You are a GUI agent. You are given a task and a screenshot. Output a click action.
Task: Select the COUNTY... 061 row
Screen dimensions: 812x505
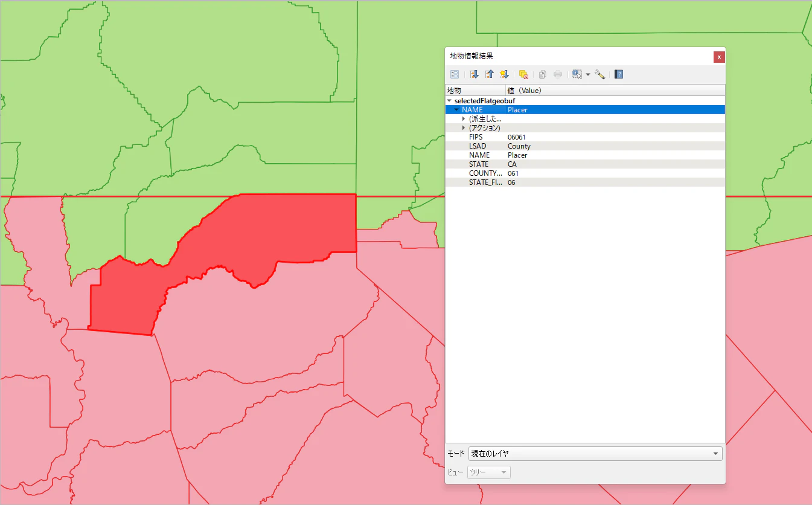tap(585, 173)
